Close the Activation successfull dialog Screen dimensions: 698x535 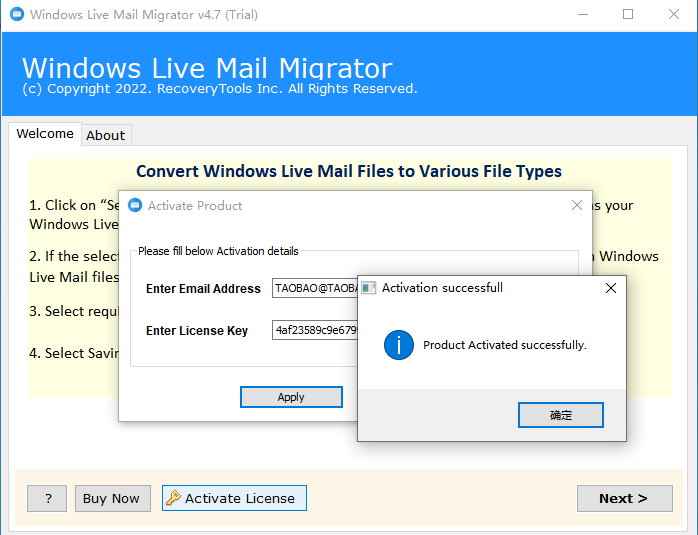tap(611, 288)
